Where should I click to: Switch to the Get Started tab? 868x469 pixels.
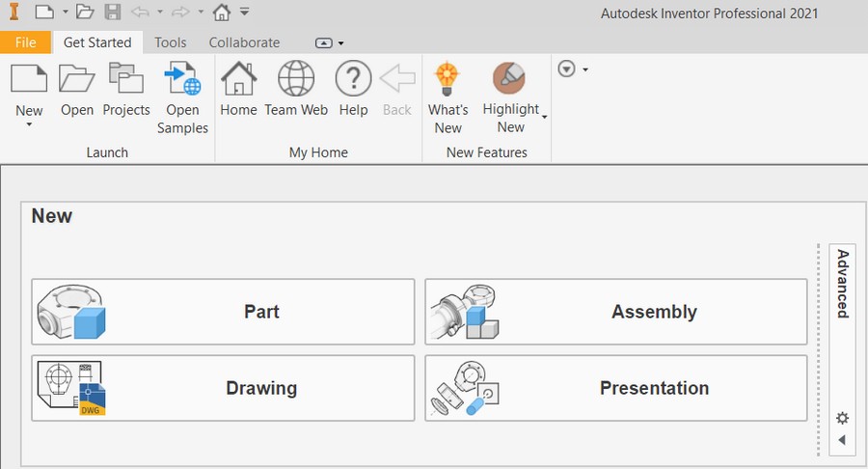pos(97,42)
